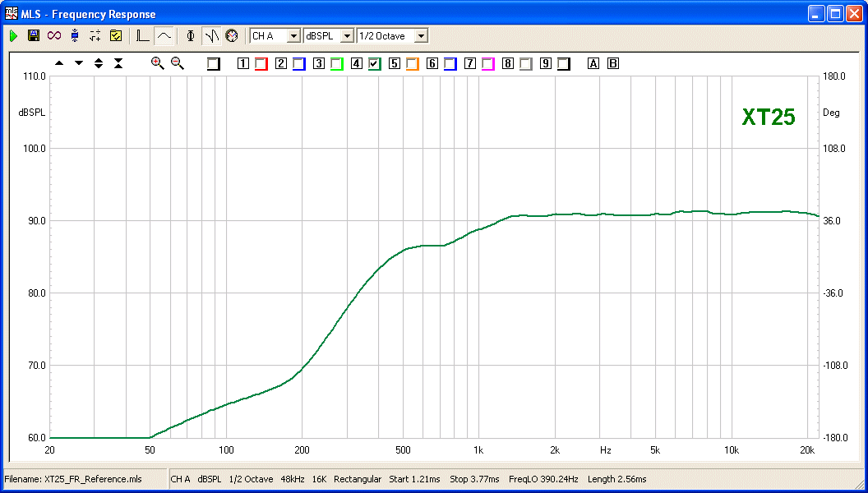Shift curve down with the down arrow
Screen dimensions: 868x493
[79, 63]
